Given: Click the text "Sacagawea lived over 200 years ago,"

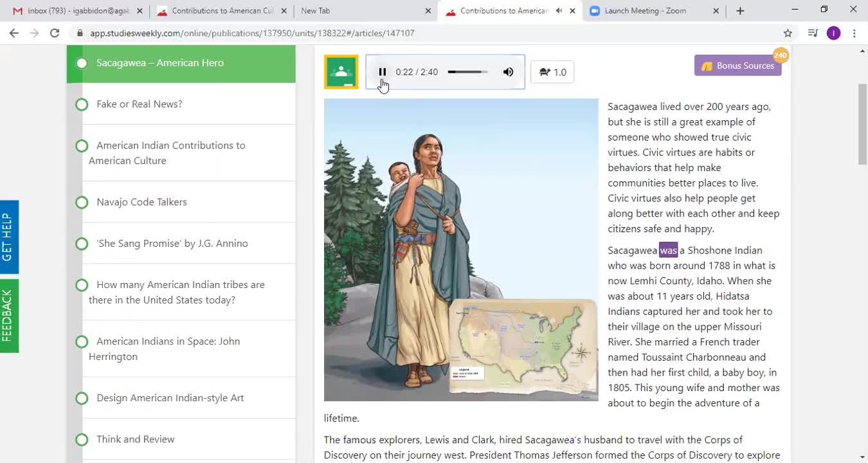Looking at the screenshot, I should pos(689,107).
